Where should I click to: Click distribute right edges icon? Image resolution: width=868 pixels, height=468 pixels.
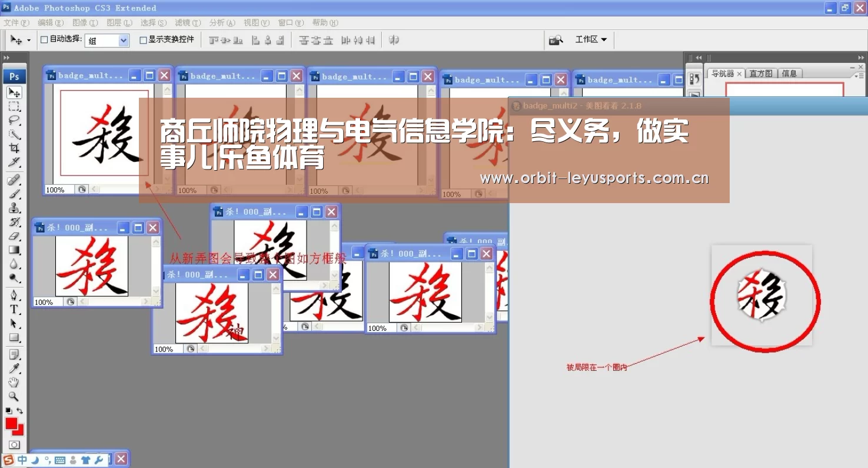tap(371, 40)
